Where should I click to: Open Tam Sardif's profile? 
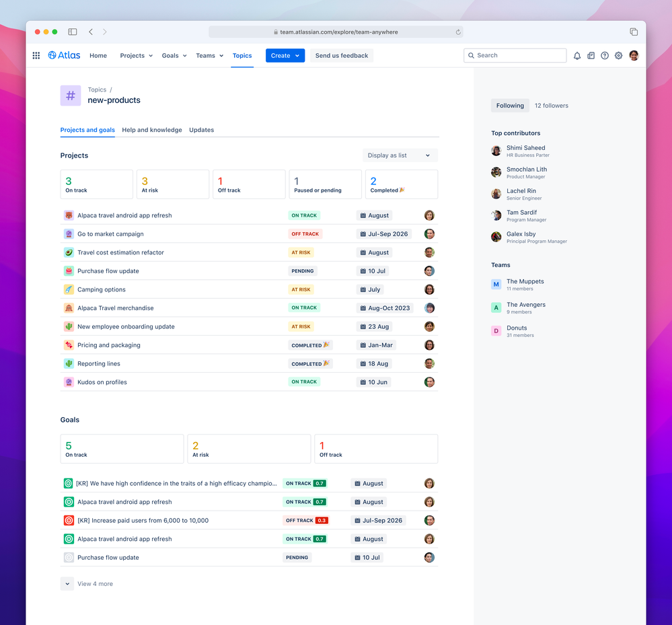(x=521, y=213)
